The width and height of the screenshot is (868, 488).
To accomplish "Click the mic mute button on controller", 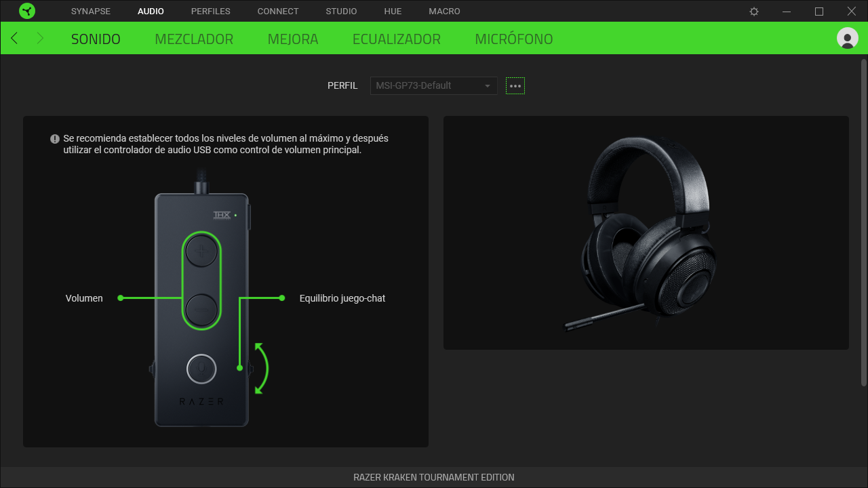I will 201,369.
